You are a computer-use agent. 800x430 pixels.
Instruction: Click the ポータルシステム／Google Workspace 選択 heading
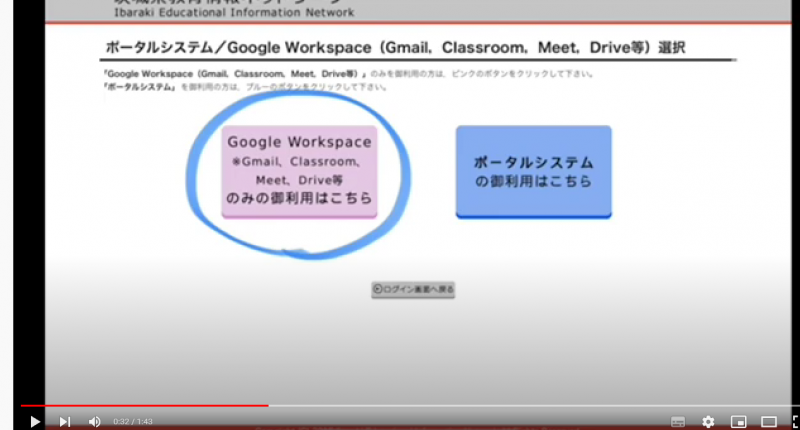pos(395,47)
